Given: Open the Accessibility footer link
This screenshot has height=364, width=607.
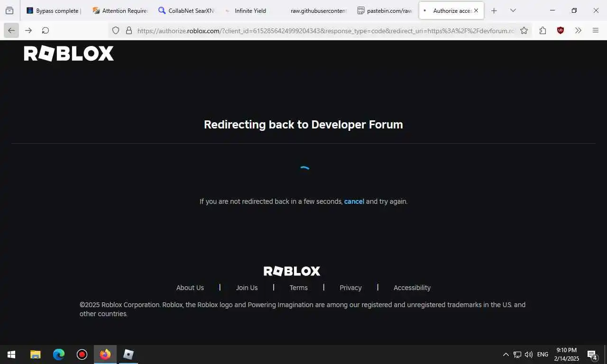Looking at the screenshot, I should (x=412, y=288).
